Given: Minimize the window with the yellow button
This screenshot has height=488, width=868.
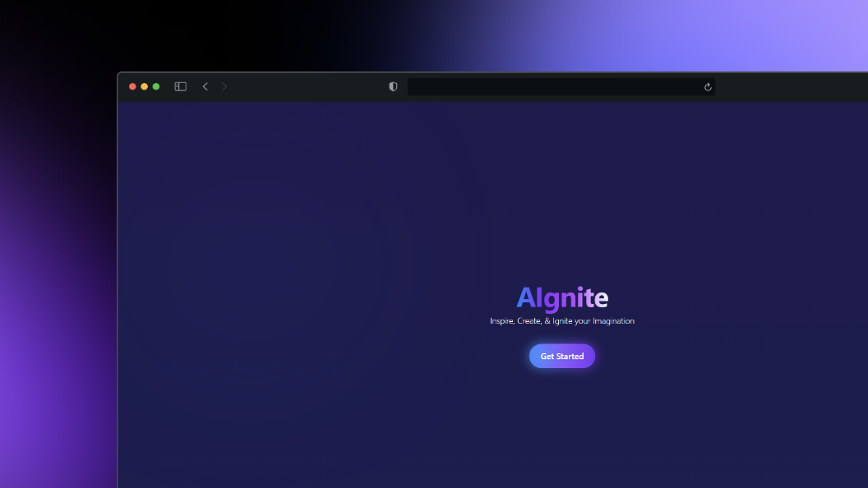Looking at the screenshot, I should coord(144,86).
